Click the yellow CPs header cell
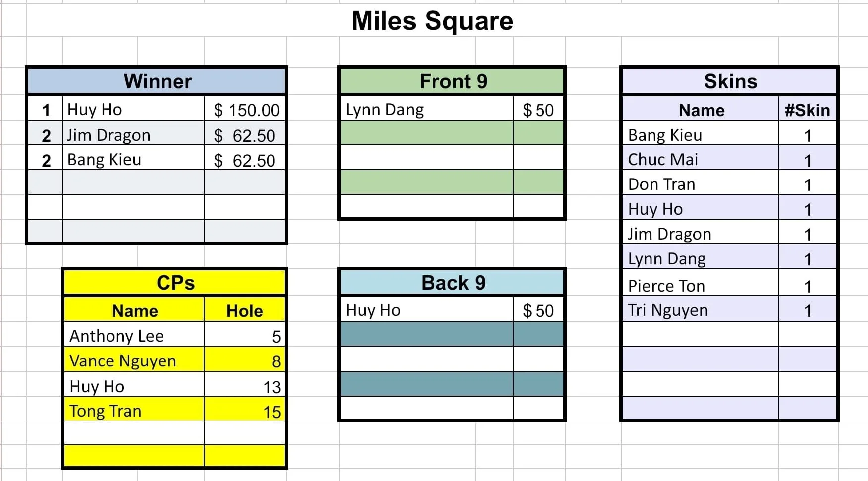868x481 pixels. pyautogui.click(x=175, y=283)
